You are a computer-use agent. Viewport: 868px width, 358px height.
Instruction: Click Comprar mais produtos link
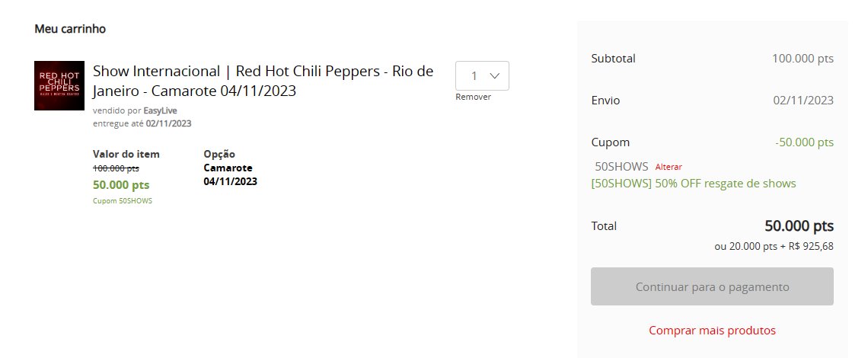click(x=713, y=331)
